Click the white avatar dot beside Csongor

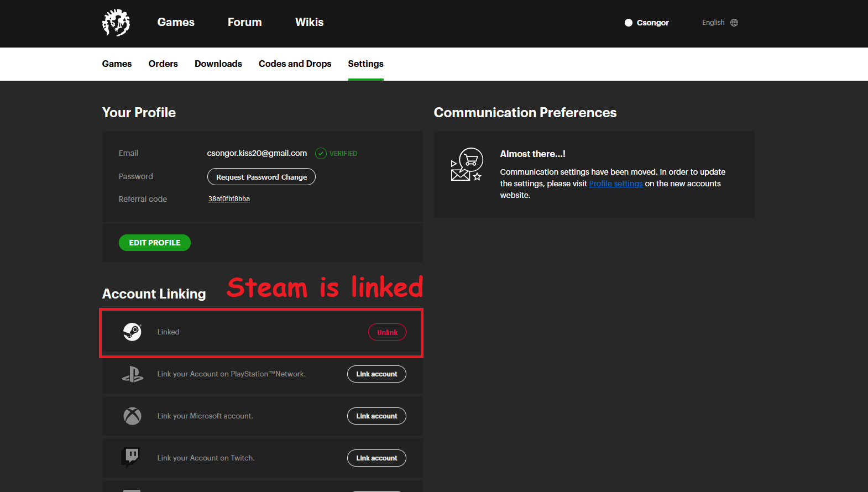629,23
